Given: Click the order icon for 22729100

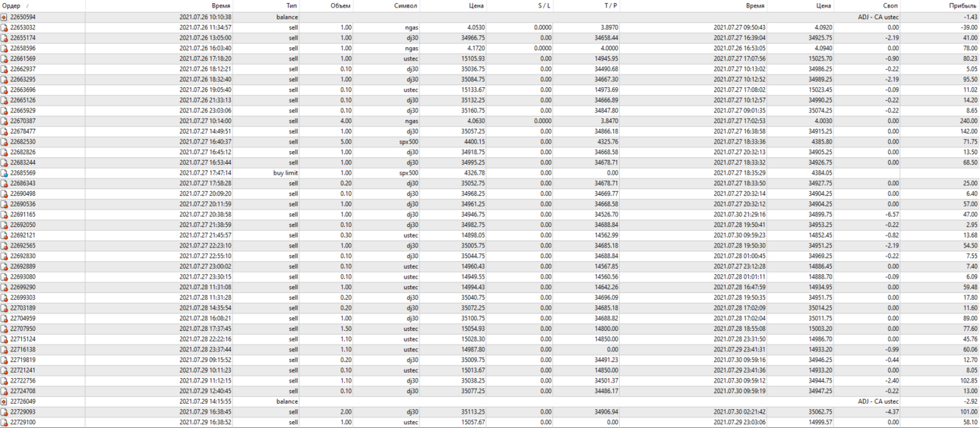Looking at the screenshot, I should pyautogui.click(x=4, y=422).
